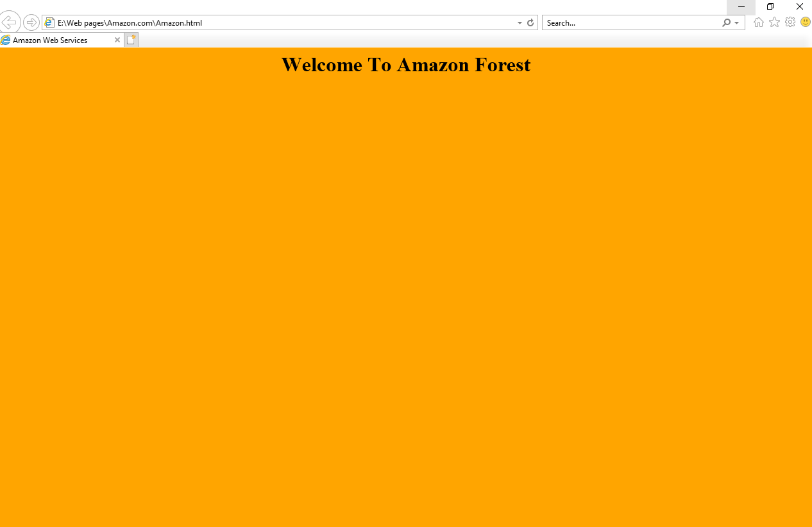Click the smiley feedback icon
Viewport: 812px width, 527px height.
pos(806,22)
